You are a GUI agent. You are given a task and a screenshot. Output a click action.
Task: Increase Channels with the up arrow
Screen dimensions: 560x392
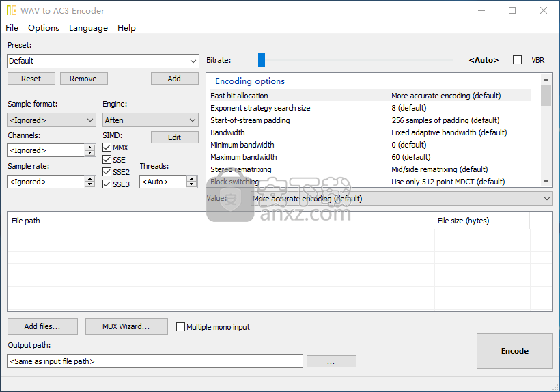(x=90, y=147)
